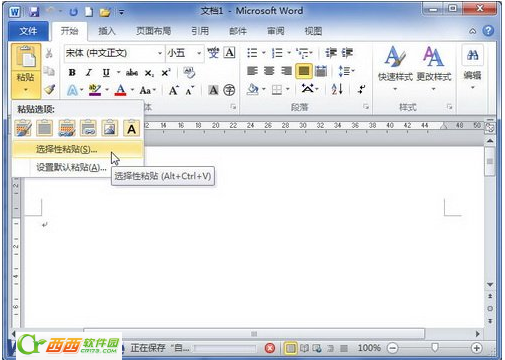Open the font name dropdown
The width and height of the screenshot is (505, 360).
tap(160, 53)
